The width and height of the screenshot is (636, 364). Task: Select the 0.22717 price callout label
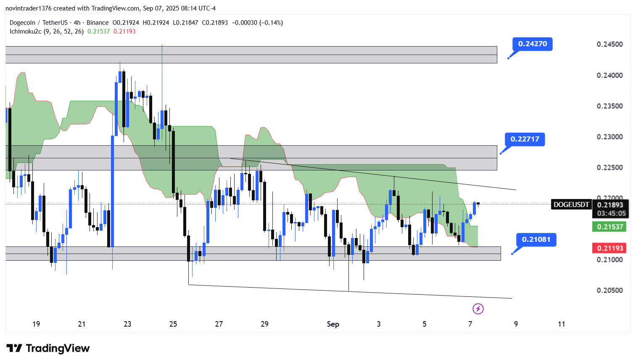tap(525, 139)
